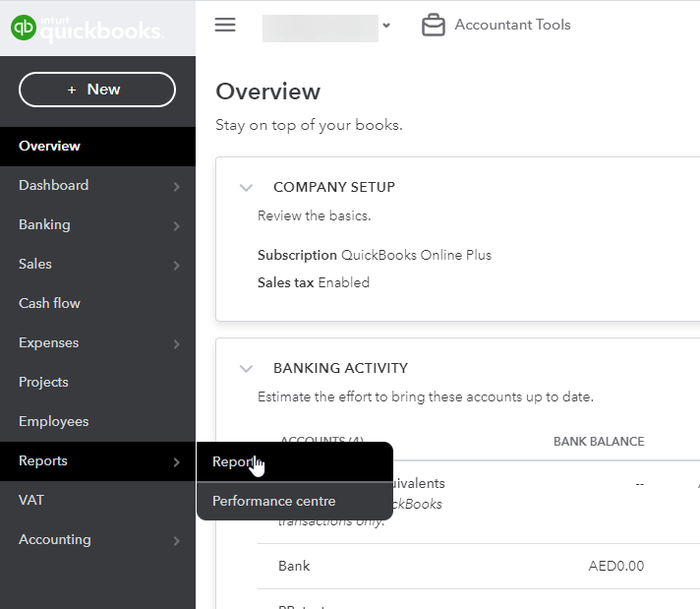Expand the Accounting submenu chevron

pyautogui.click(x=177, y=540)
